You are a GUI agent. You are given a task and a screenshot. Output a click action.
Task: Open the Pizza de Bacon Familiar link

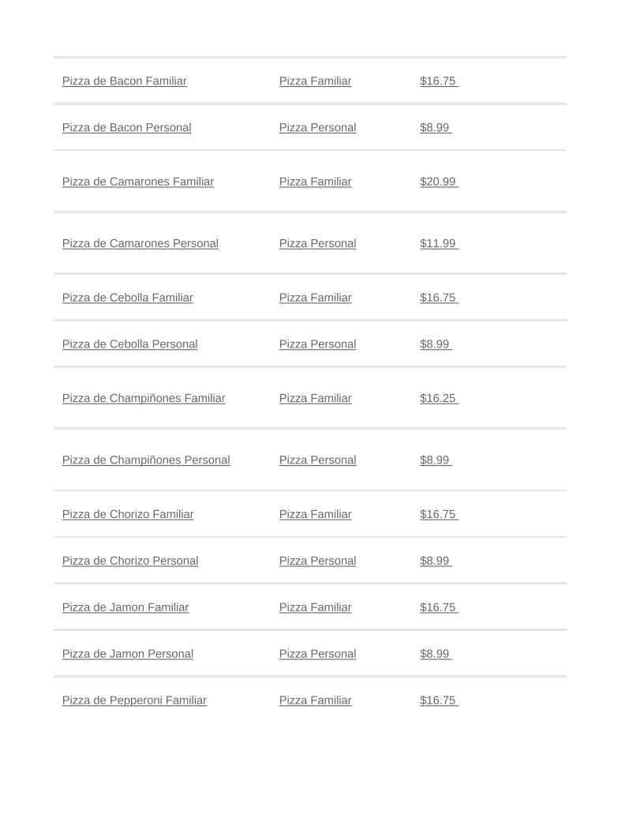click(x=124, y=81)
